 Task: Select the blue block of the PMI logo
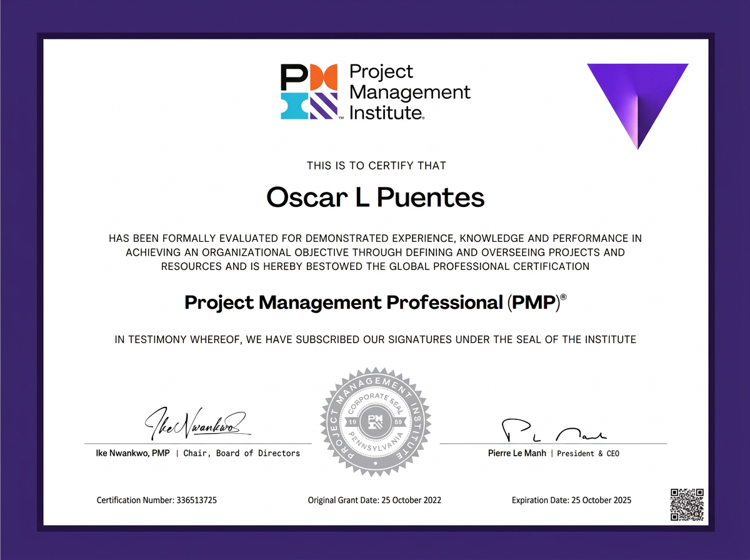[x=294, y=106]
